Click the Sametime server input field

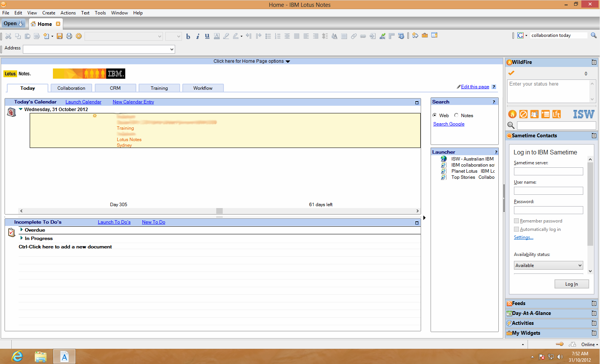(548, 172)
